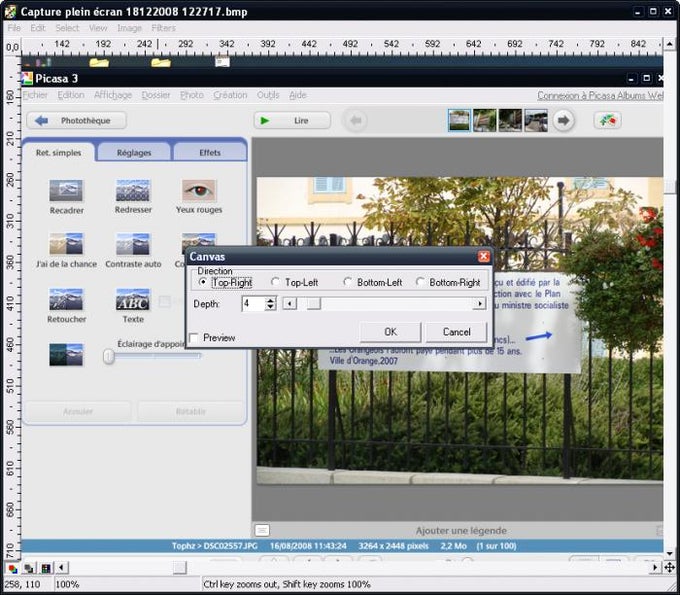
Task: Click the J'ai de la chance icon
Action: coord(66,244)
